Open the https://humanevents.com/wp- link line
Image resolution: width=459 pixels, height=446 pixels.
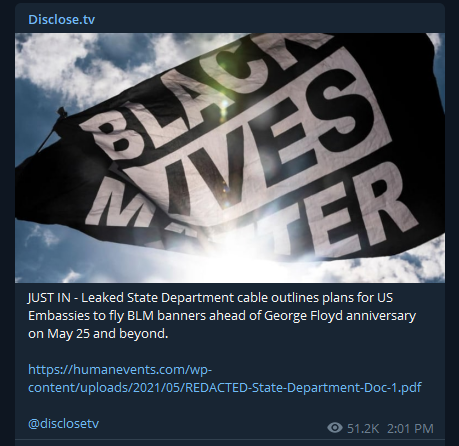120,370
